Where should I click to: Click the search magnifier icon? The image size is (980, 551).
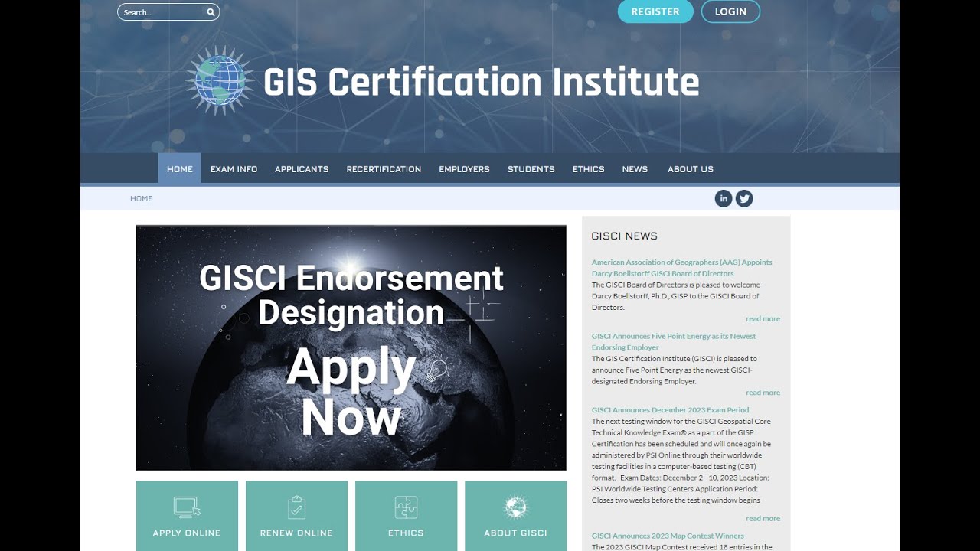tap(211, 12)
